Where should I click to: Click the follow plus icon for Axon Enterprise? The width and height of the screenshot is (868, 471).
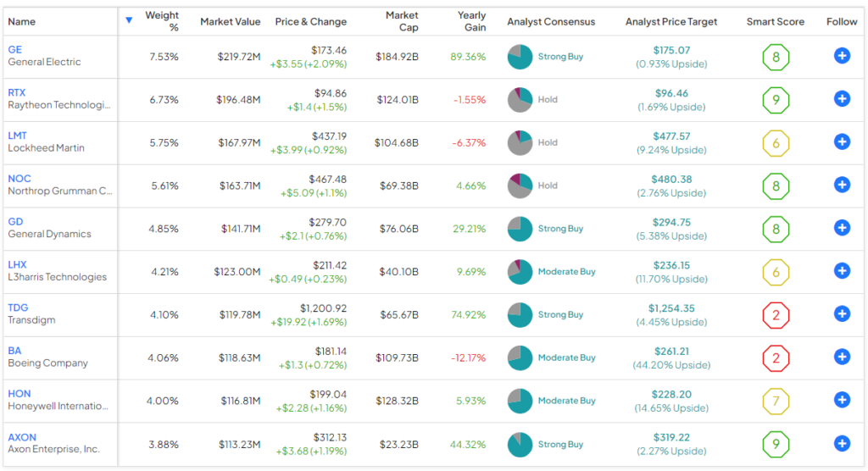pyautogui.click(x=842, y=443)
